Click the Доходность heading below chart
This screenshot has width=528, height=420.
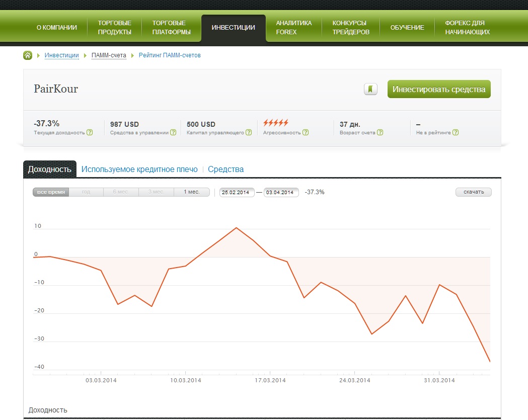tap(48, 410)
